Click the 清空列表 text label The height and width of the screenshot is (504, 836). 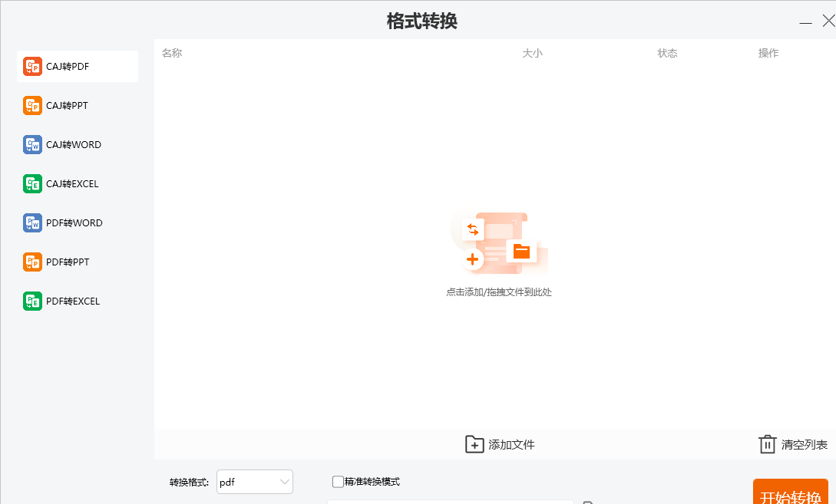pyautogui.click(x=804, y=445)
